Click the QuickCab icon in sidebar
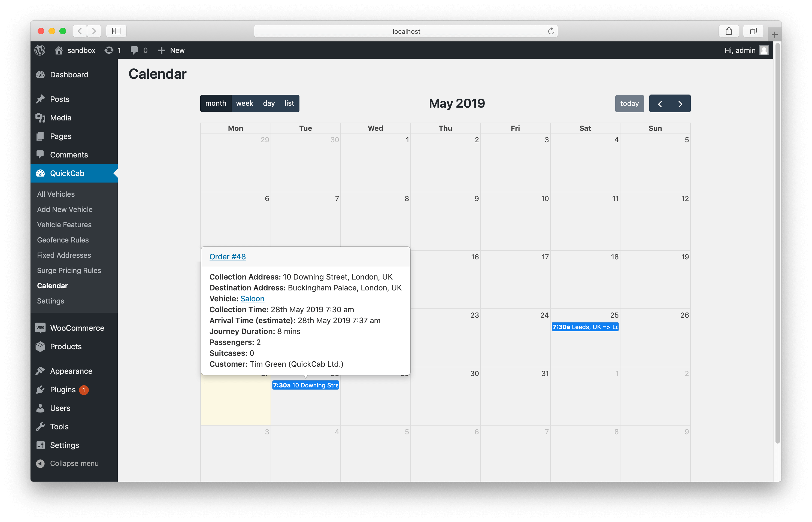Image resolution: width=812 pixels, height=522 pixels. (40, 173)
